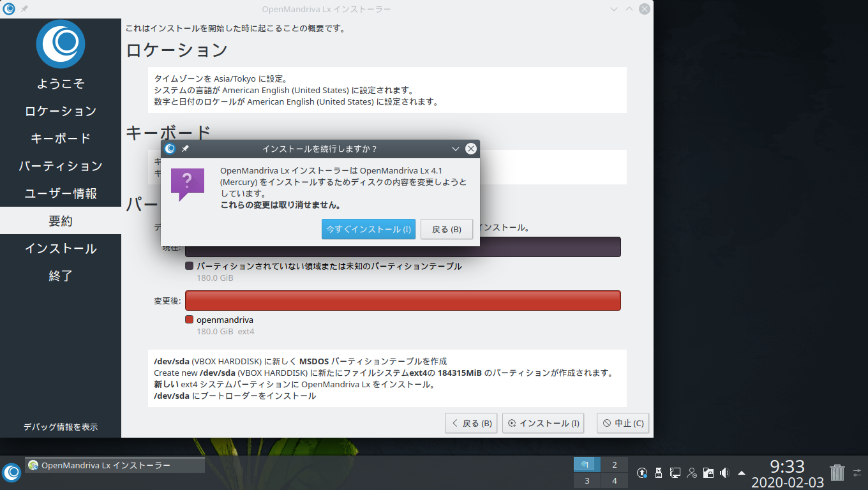Select 要約 step in sidebar
This screenshot has width=868, height=490.
61,221
